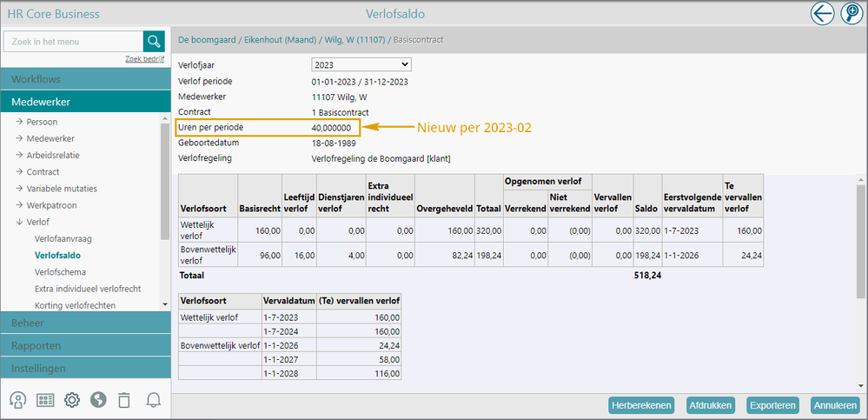Open the Werkpatroon menu item
Screen dimensions: 868x420
[51, 205]
